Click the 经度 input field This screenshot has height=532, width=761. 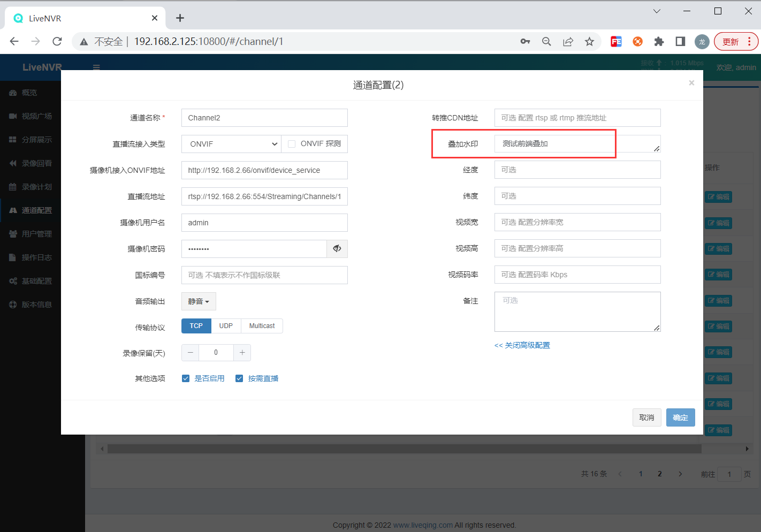(x=577, y=170)
